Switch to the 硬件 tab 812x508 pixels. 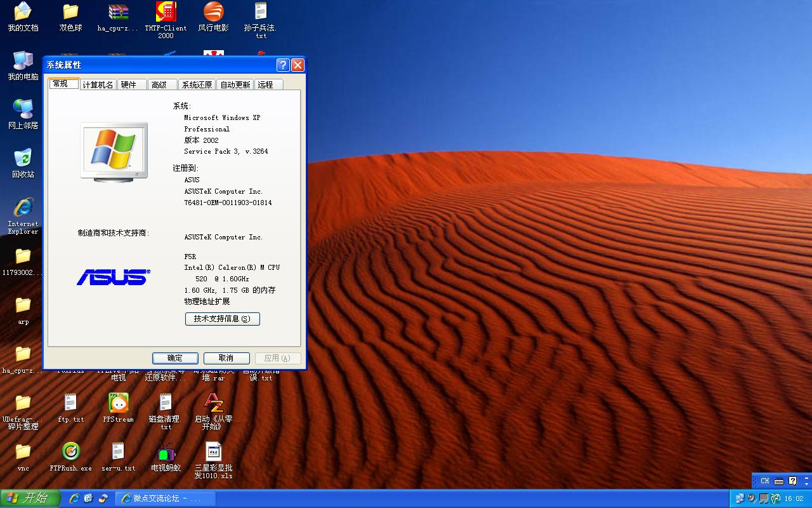pos(132,84)
